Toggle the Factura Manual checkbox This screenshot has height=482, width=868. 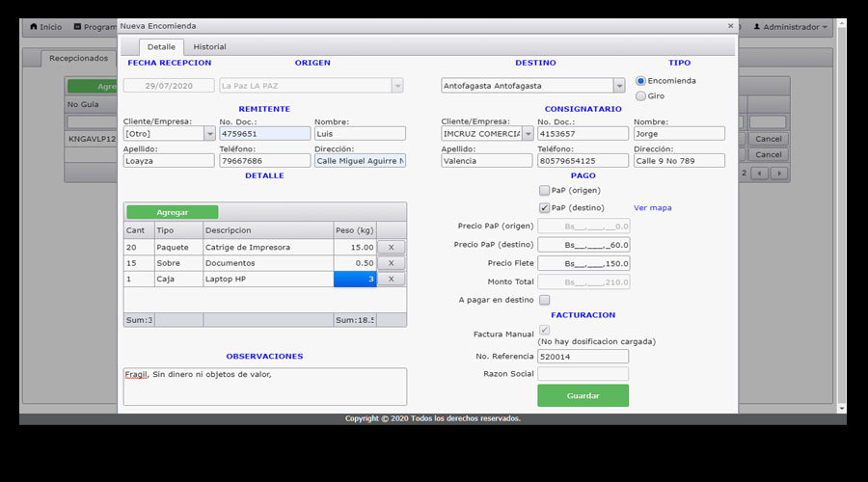point(544,330)
